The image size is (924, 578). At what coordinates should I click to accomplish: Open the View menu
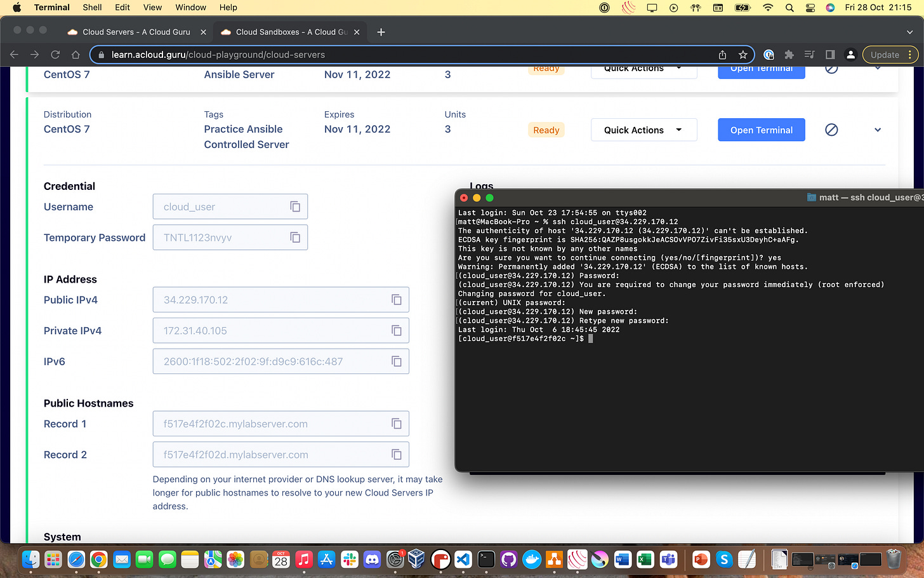point(152,8)
